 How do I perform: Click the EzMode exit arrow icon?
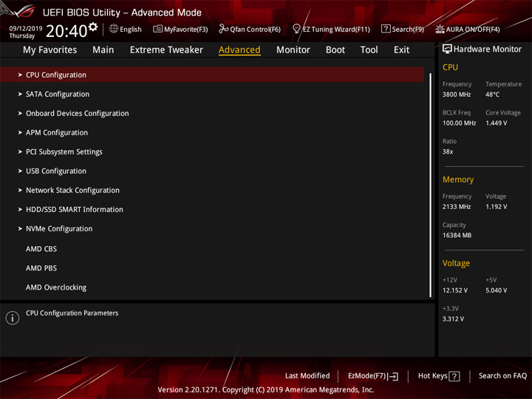(x=394, y=376)
